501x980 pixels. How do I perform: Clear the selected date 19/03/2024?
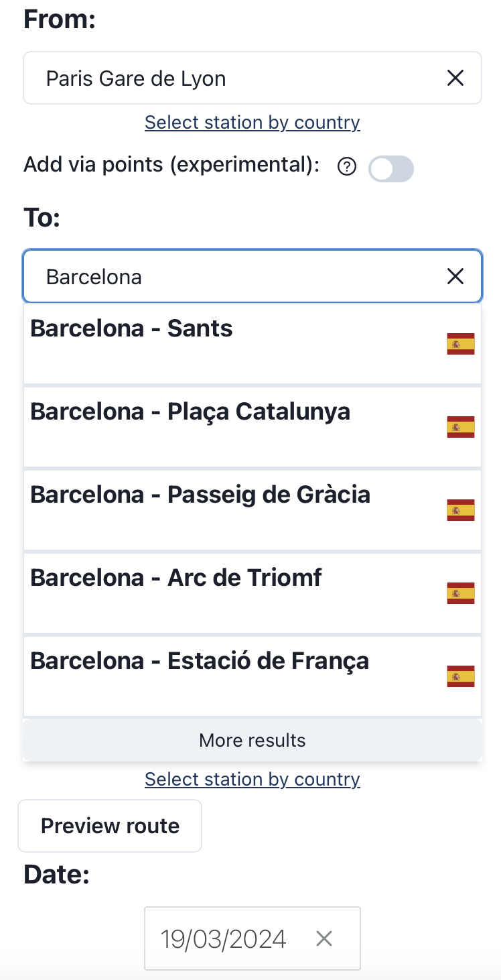click(x=324, y=939)
